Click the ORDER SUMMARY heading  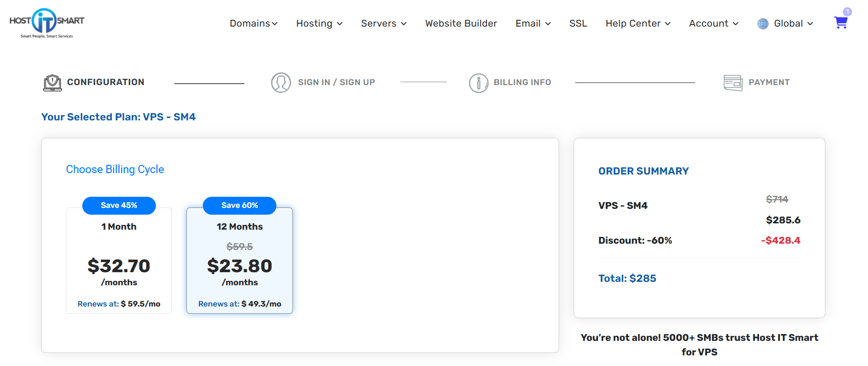click(x=643, y=171)
